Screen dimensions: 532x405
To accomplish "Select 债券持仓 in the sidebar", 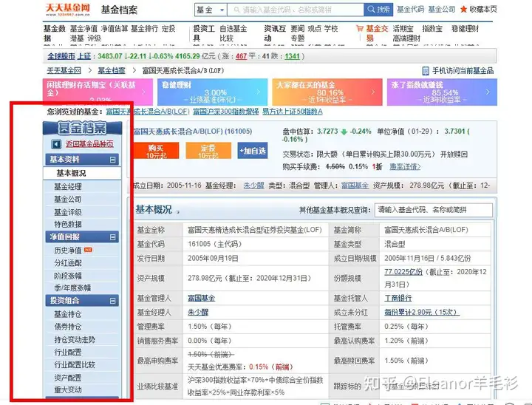I will [68, 327].
